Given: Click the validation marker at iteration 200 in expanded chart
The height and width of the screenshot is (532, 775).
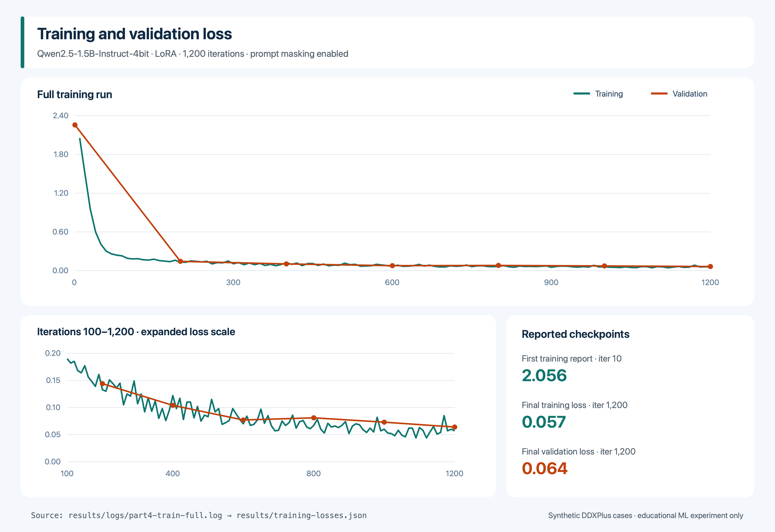Looking at the screenshot, I should click(102, 384).
